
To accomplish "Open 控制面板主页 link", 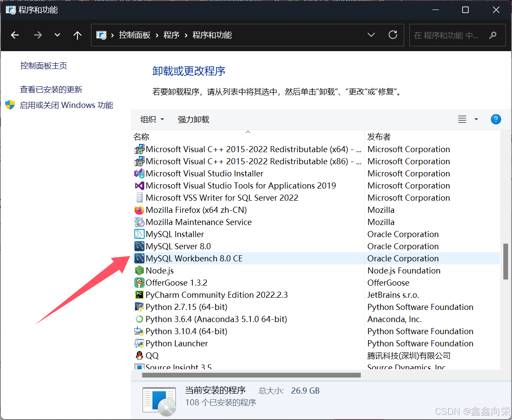I will click(44, 66).
